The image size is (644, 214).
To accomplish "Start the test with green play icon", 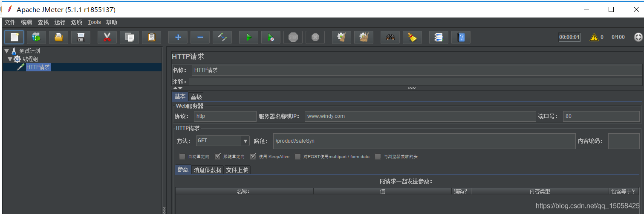I will (x=248, y=37).
